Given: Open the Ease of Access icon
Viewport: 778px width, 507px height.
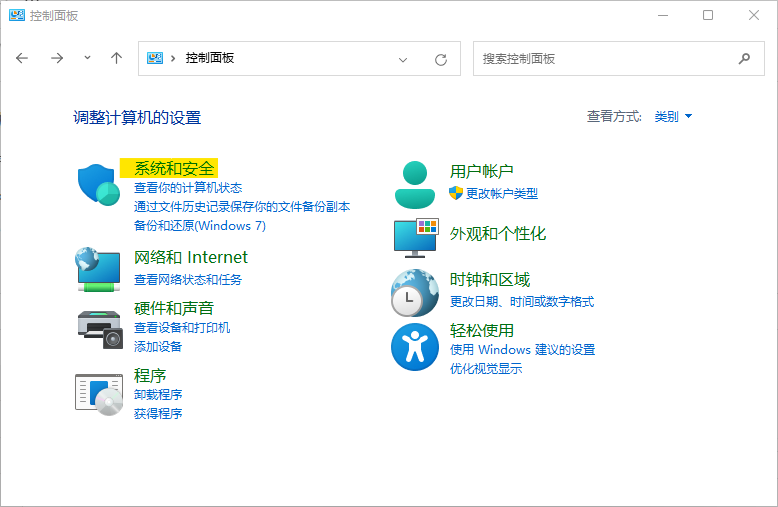Looking at the screenshot, I should coord(414,347).
